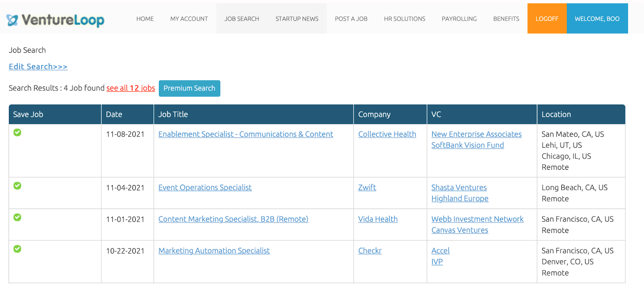Click the Date column header
The width and height of the screenshot is (644, 305).
[128, 114]
